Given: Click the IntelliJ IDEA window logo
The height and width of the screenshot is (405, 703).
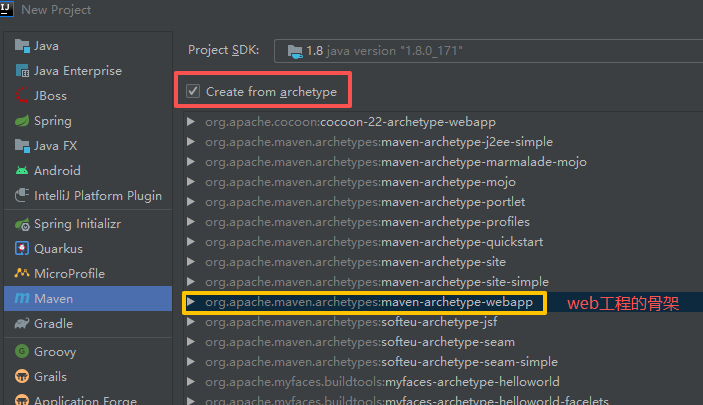Looking at the screenshot, I should 6,9.
